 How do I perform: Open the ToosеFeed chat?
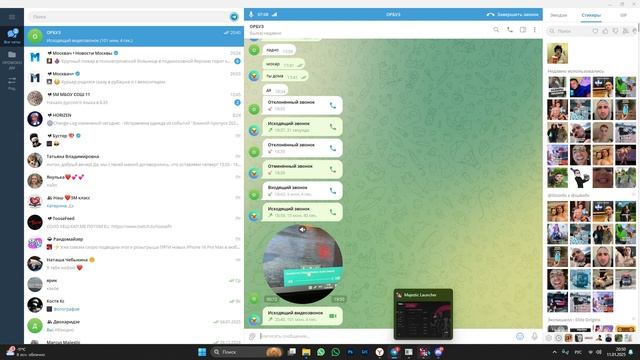coord(134,222)
